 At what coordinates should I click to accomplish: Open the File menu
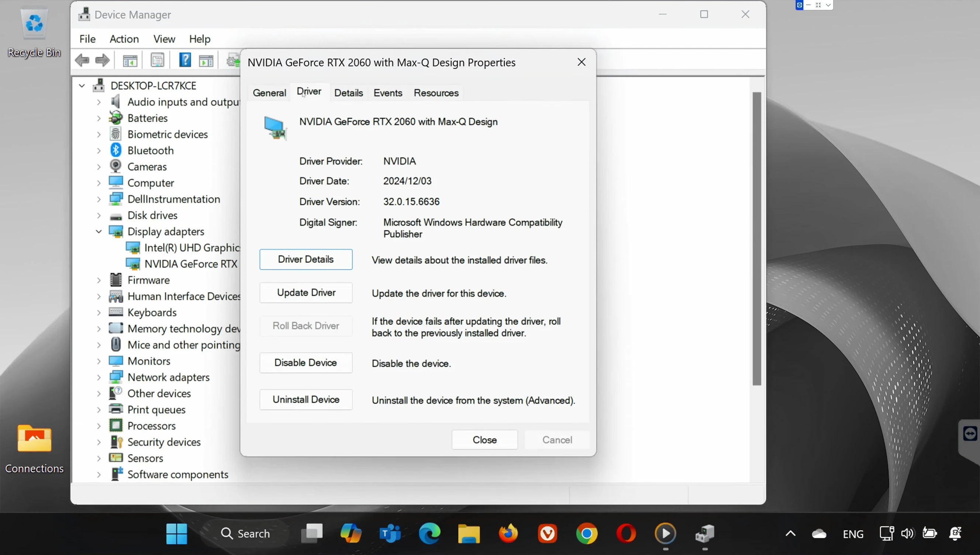pyautogui.click(x=87, y=39)
